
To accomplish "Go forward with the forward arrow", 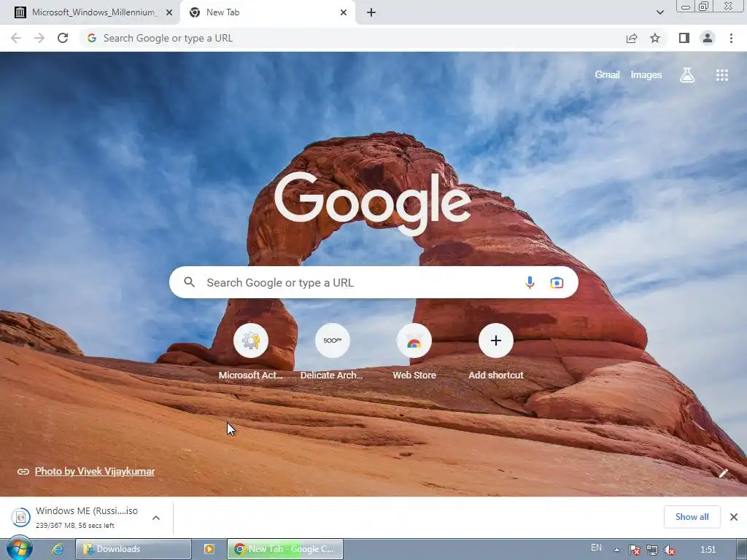I will 39,38.
